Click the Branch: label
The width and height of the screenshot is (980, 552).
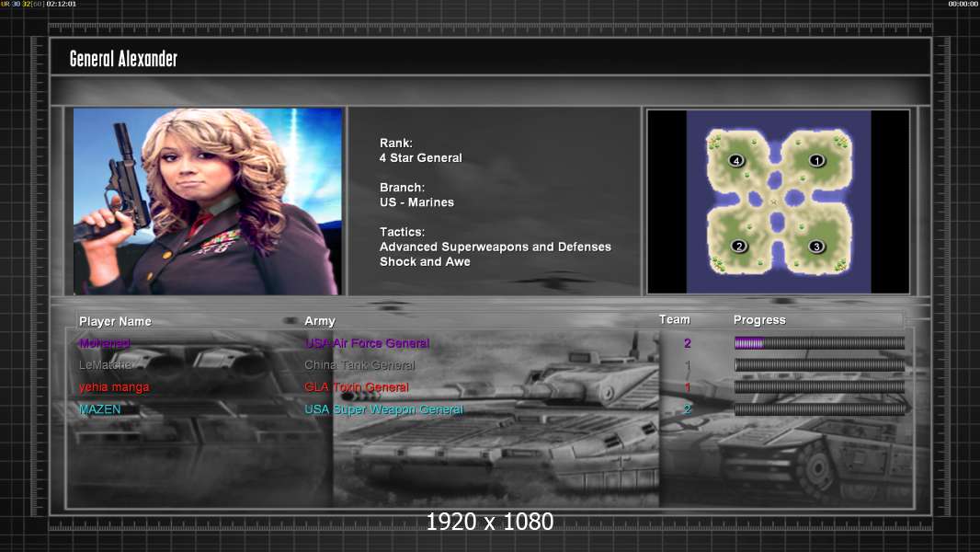[x=402, y=188]
